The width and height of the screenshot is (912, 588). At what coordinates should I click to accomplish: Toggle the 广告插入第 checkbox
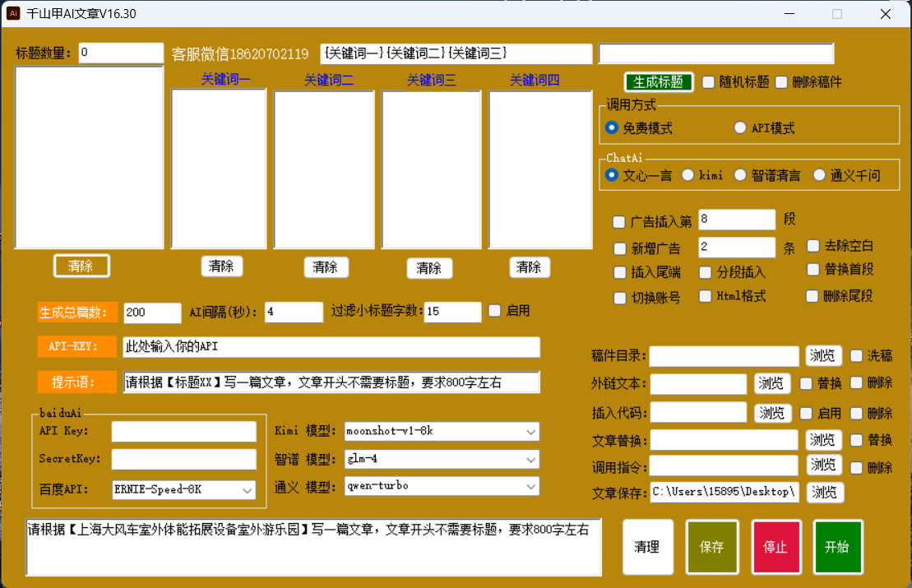coord(619,221)
